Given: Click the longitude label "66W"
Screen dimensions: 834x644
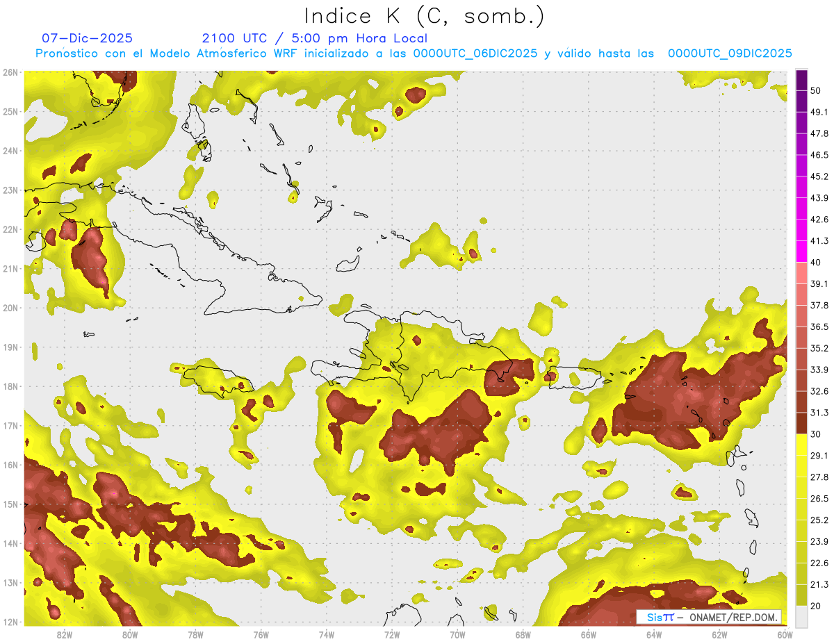Looking at the screenshot, I should 589,634.
